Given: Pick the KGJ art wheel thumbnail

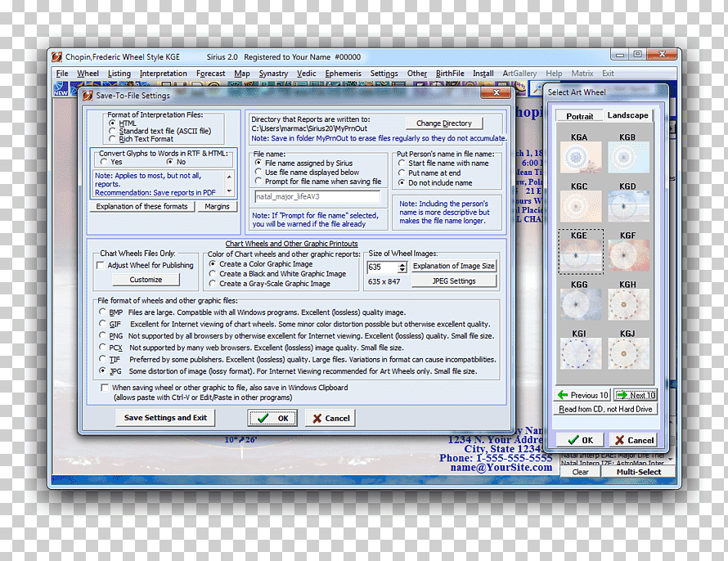Looking at the screenshot, I should 629,353.
